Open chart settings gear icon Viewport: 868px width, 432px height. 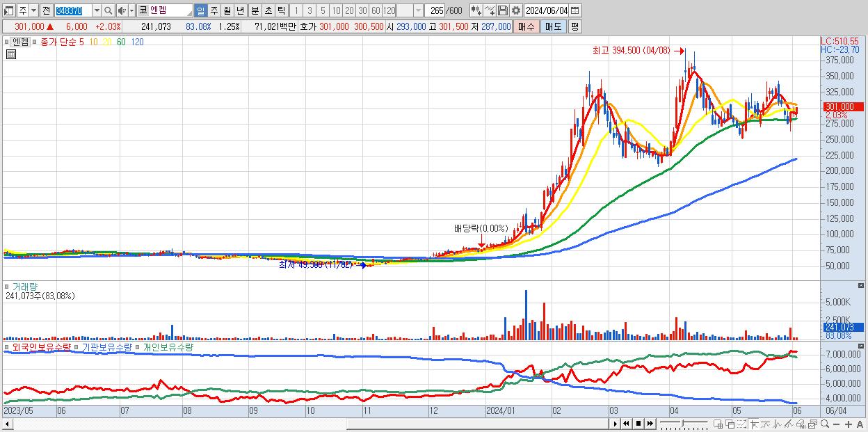coord(515,10)
